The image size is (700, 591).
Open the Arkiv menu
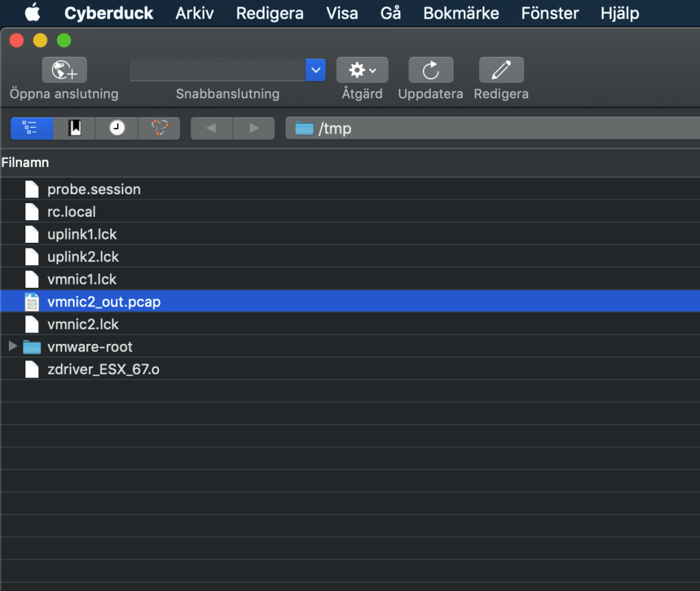click(194, 13)
